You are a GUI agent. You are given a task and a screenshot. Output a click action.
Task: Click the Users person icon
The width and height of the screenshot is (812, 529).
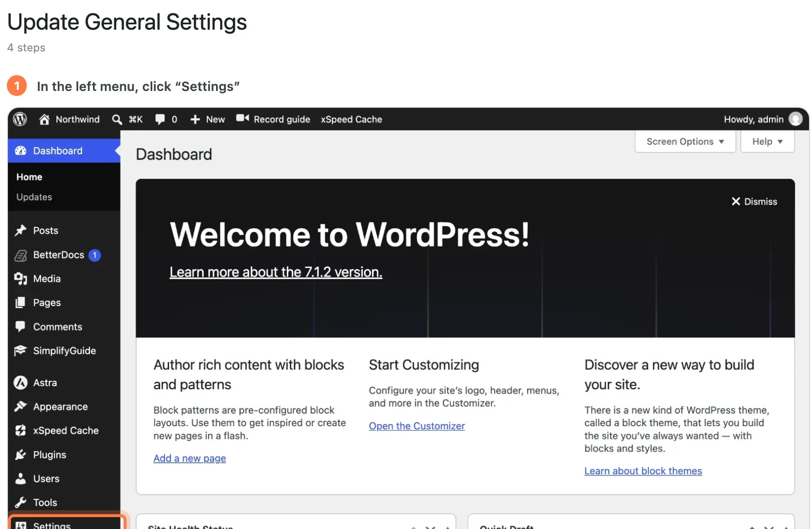pyautogui.click(x=21, y=479)
